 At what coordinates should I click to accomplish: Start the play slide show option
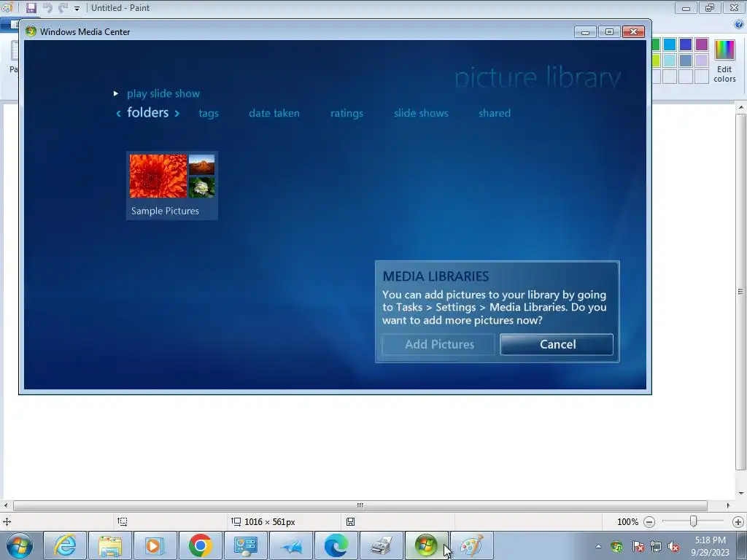click(163, 94)
